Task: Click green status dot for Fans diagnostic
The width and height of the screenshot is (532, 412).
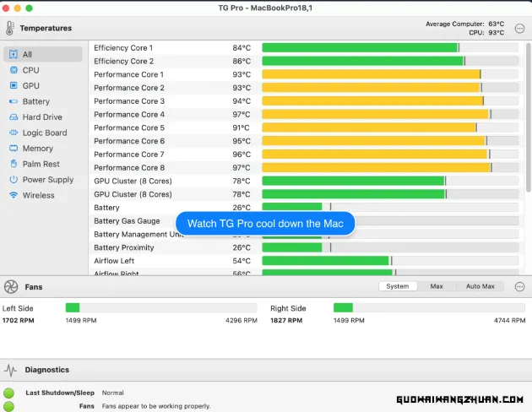Action: [x=8, y=406]
